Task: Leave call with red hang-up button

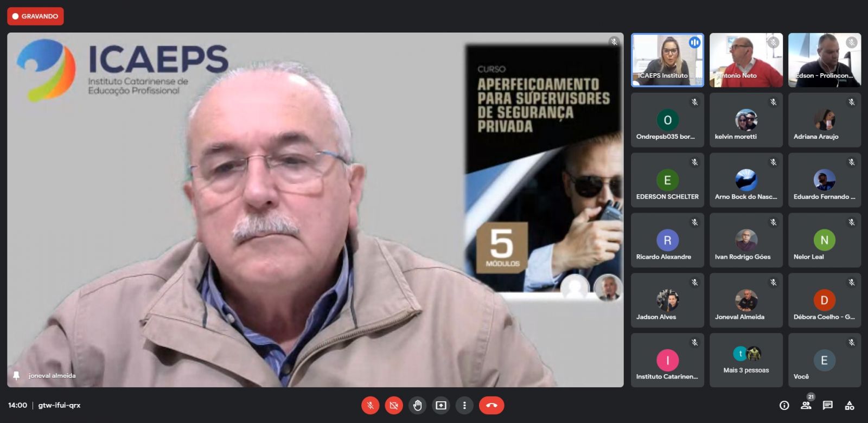Action: (x=492, y=405)
